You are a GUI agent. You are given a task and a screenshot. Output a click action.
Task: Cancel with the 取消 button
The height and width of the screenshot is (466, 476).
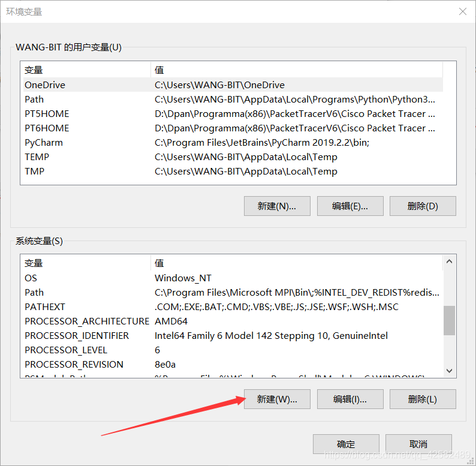[418, 444]
